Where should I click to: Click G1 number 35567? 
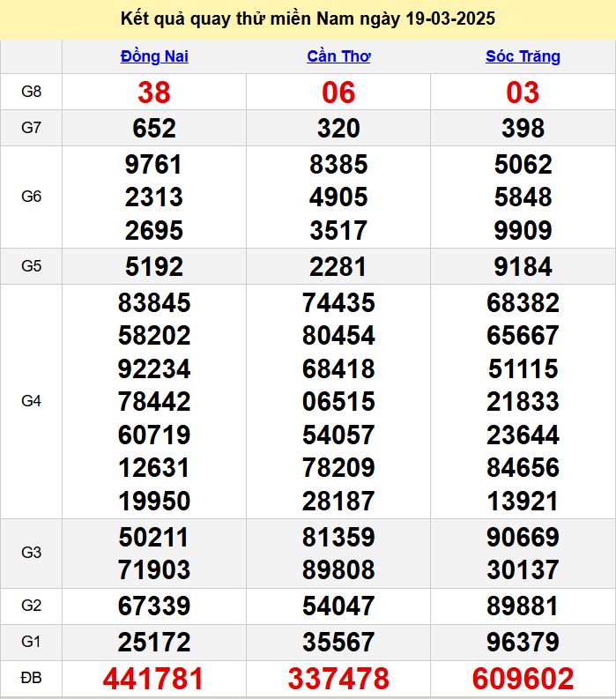(x=338, y=643)
